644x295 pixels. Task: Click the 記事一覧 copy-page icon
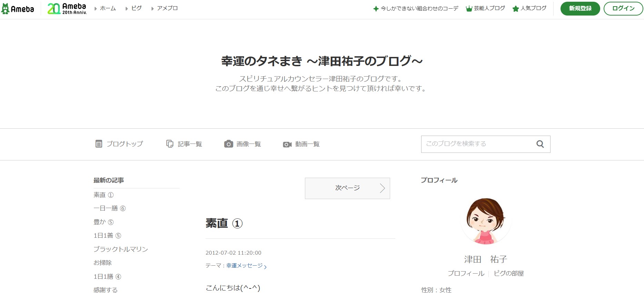pyautogui.click(x=170, y=144)
